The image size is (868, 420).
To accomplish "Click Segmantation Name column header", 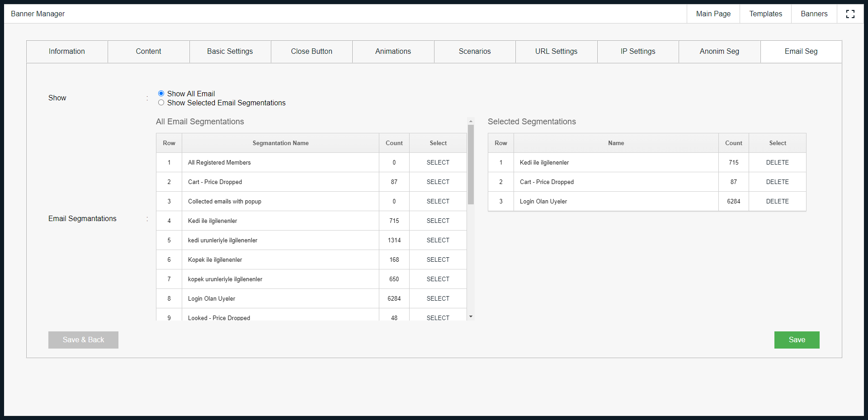I will (280, 143).
